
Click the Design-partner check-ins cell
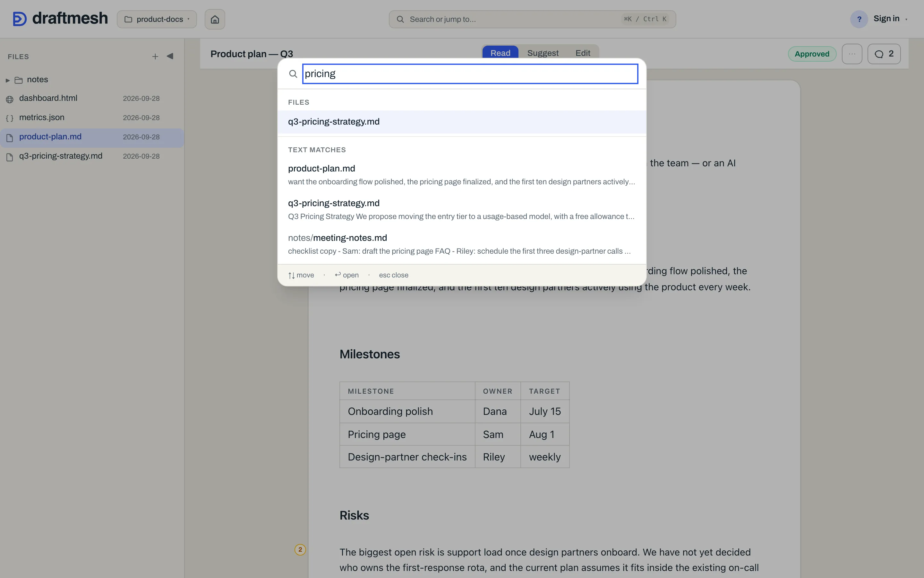pyautogui.click(x=407, y=457)
